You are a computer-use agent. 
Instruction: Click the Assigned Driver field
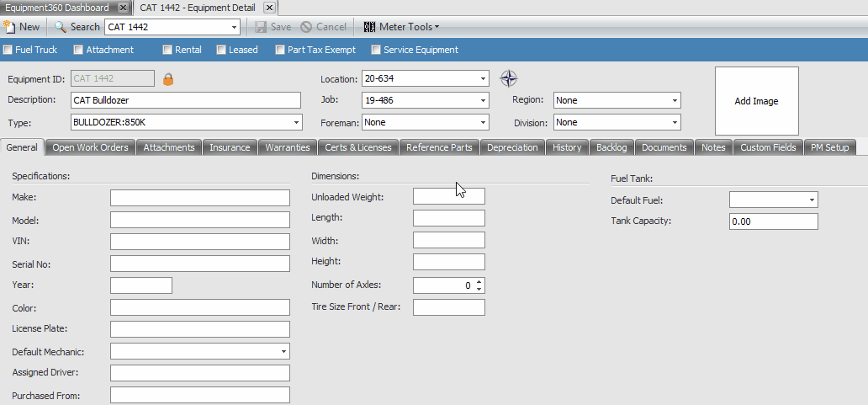[200, 373]
